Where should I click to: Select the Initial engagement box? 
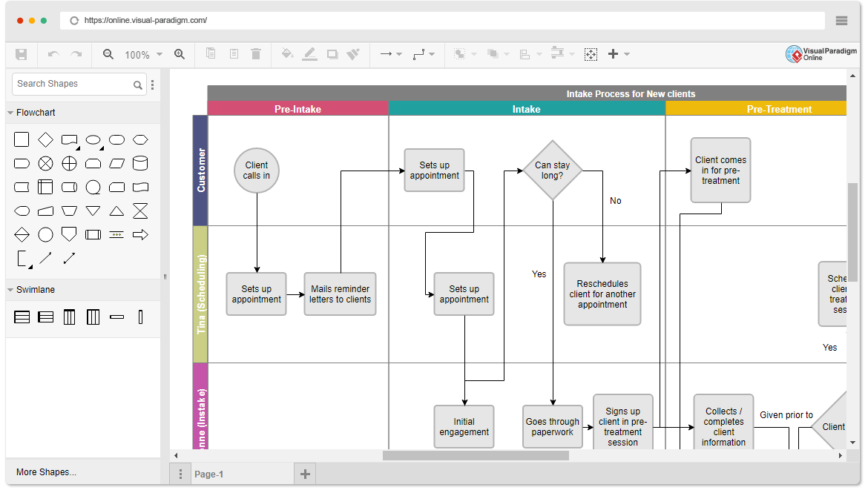[x=464, y=426]
